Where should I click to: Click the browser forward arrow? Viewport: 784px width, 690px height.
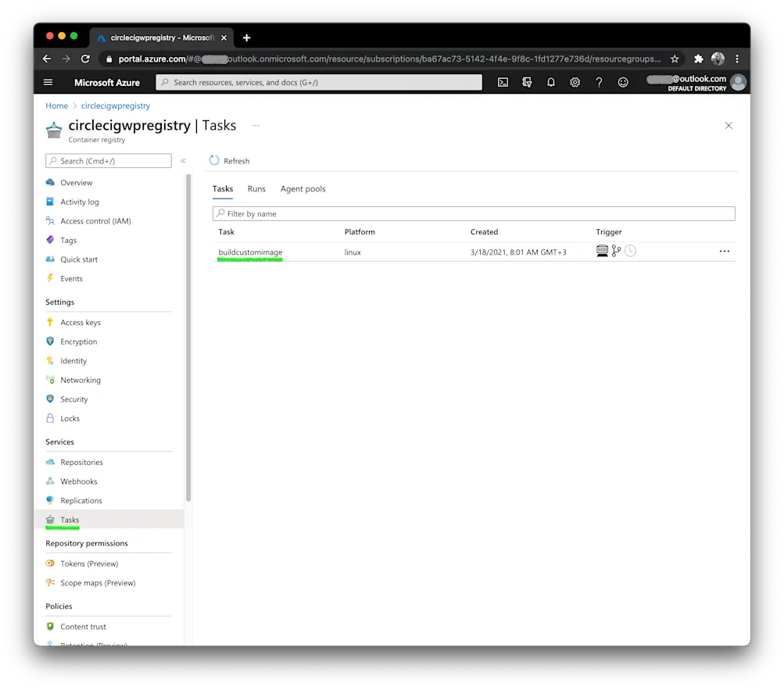66,59
